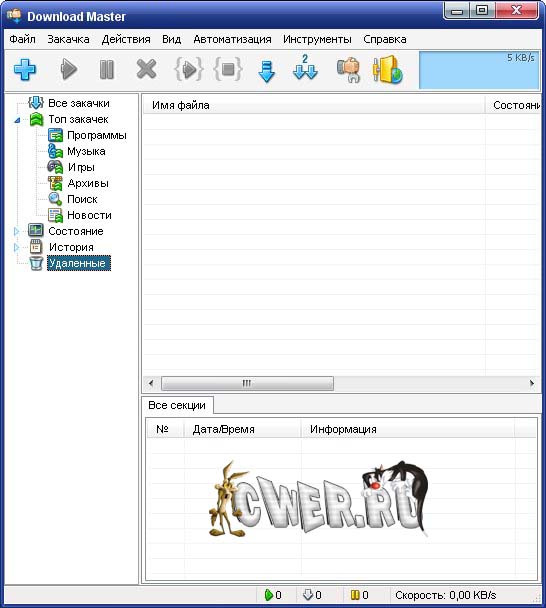Open the yellow folder globe icon
546x608 pixels.
(387, 70)
